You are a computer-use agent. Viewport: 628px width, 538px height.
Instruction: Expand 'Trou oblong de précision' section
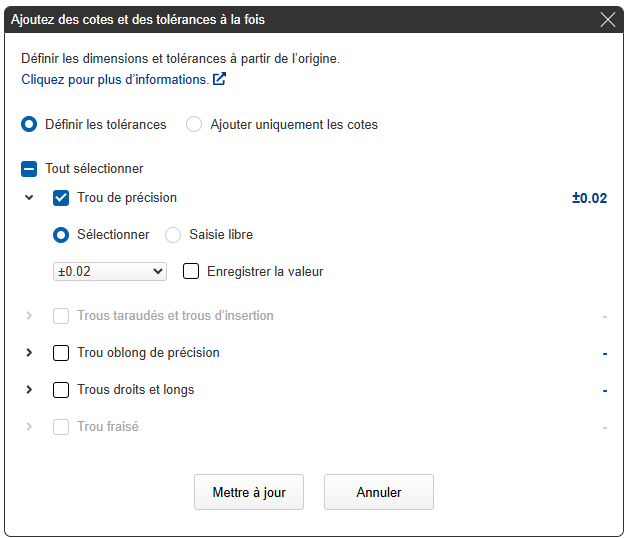click(x=29, y=353)
